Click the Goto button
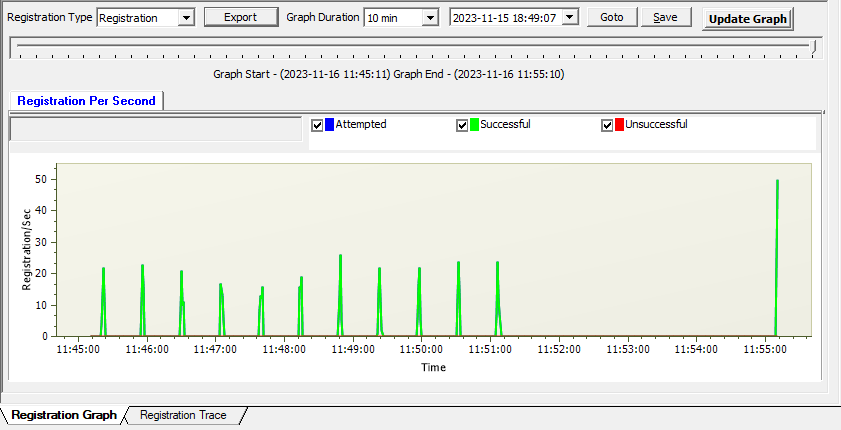Screen dimensions: 841x430 coord(612,17)
